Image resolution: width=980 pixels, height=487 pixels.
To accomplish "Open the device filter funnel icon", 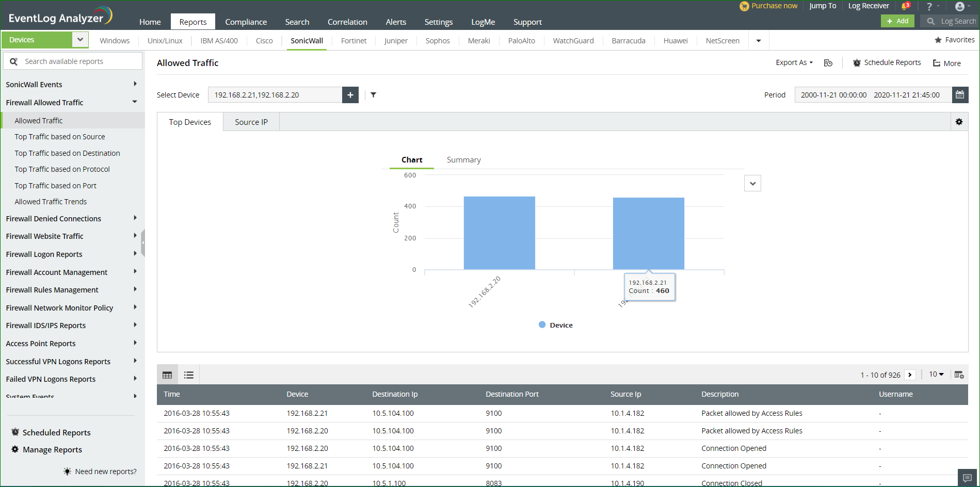I will pyautogui.click(x=373, y=95).
